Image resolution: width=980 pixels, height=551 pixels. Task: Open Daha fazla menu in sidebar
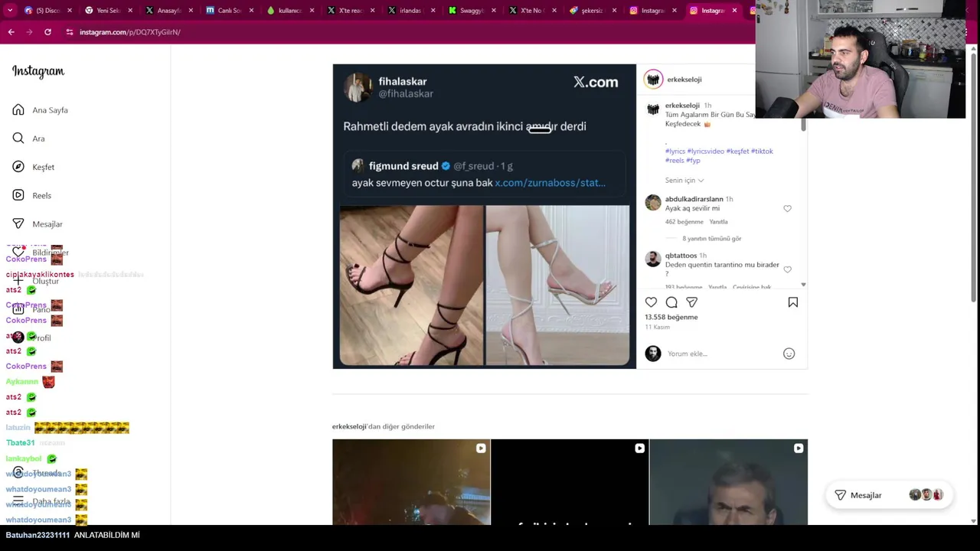click(x=41, y=502)
